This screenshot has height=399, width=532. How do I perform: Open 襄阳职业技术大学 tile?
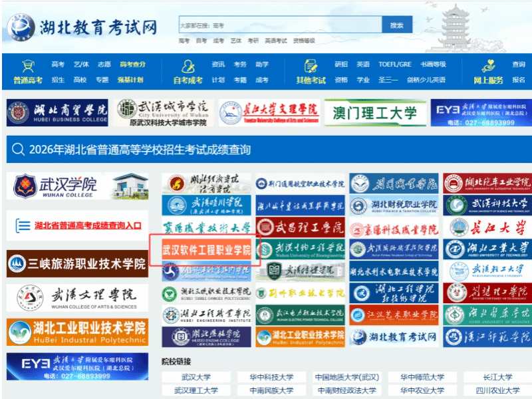[206, 227]
